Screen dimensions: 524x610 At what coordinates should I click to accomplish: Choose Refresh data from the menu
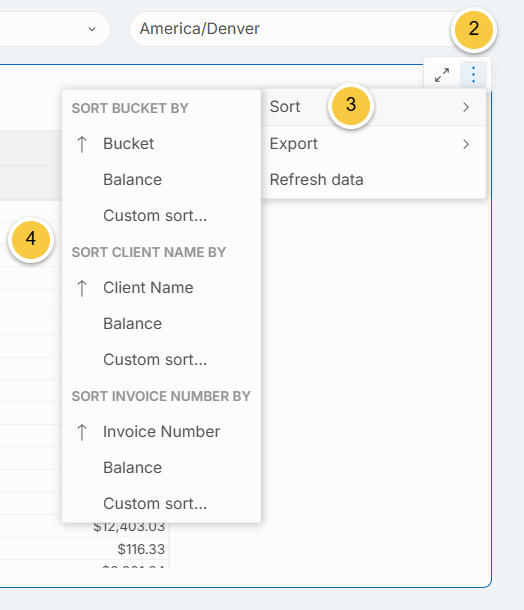pyautogui.click(x=373, y=180)
